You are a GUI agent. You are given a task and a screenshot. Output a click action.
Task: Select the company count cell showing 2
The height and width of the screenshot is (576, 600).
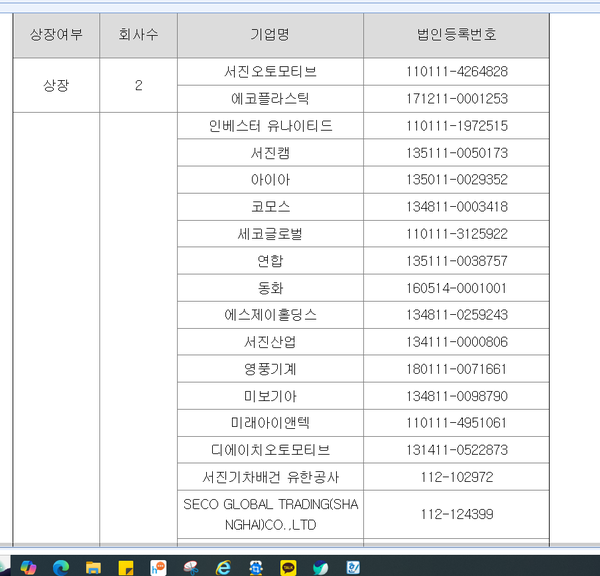click(138, 85)
